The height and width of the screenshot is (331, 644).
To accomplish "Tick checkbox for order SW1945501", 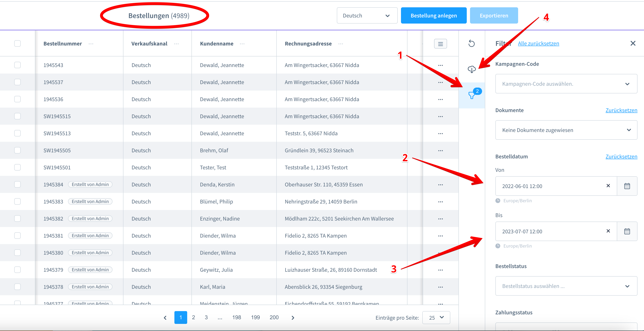I will [17, 168].
